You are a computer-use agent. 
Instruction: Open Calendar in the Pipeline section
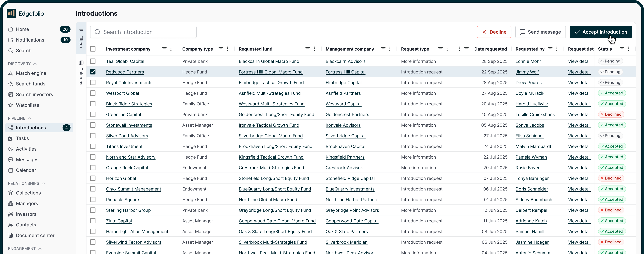click(26, 170)
